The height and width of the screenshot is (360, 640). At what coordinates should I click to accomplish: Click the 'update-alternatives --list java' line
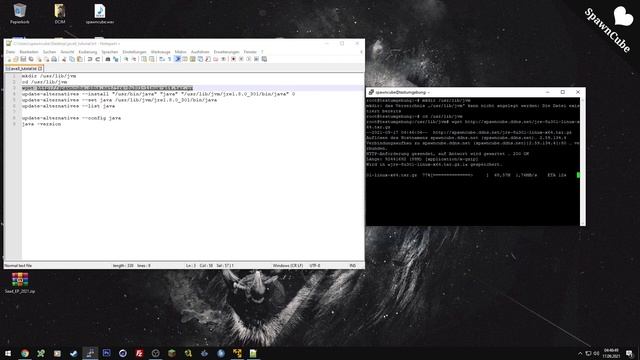[x=68, y=106]
